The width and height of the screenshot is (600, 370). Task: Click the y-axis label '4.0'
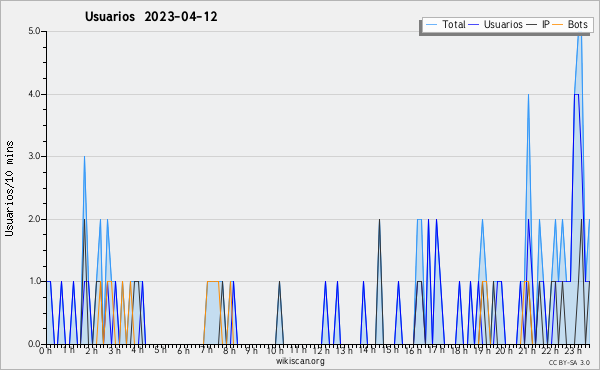34,94
